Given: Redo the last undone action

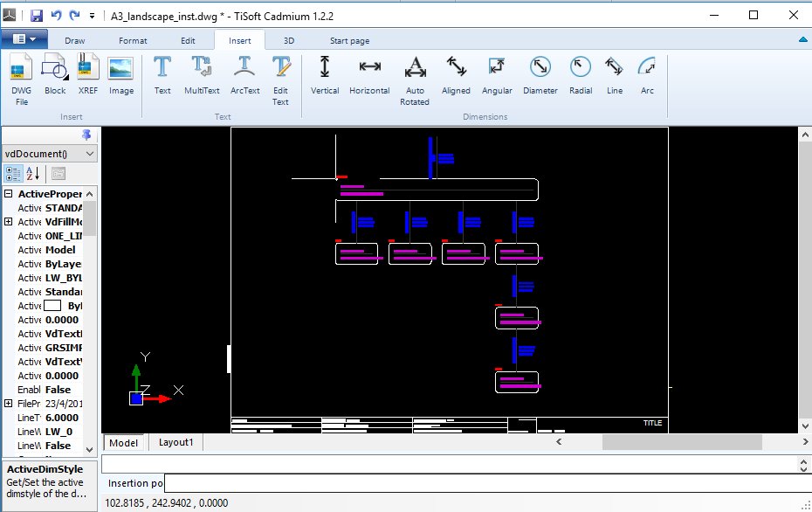Looking at the screenshot, I should point(74,15).
